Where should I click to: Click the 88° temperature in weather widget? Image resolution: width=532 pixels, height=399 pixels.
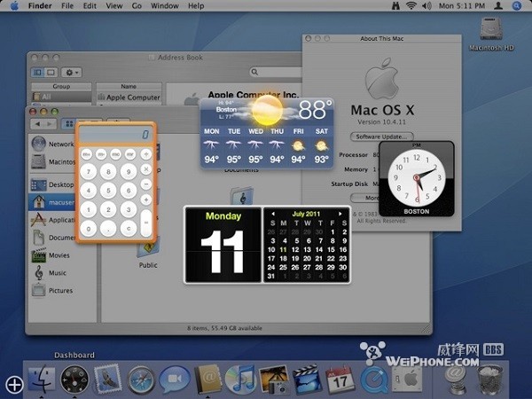[x=315, y=110]
